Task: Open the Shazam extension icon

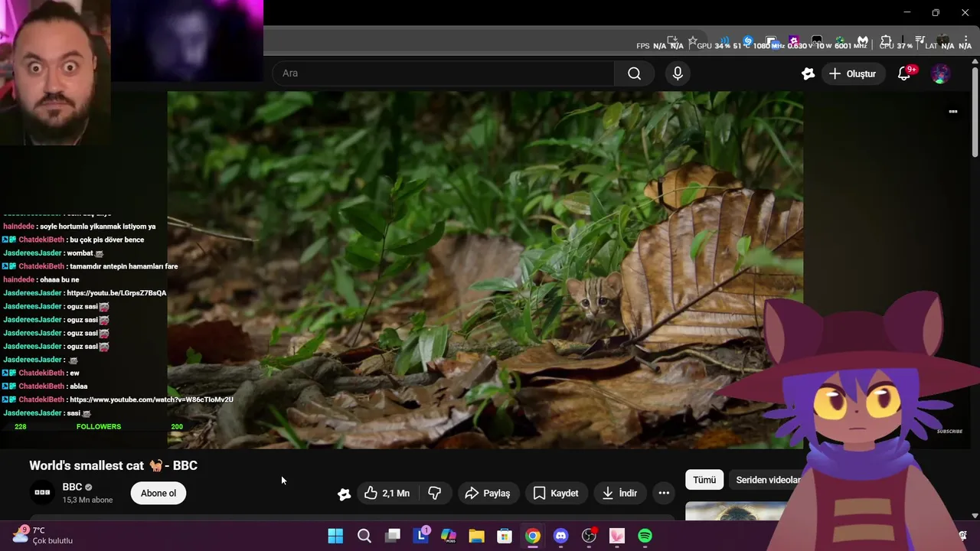Action: [x=747, y=41]
